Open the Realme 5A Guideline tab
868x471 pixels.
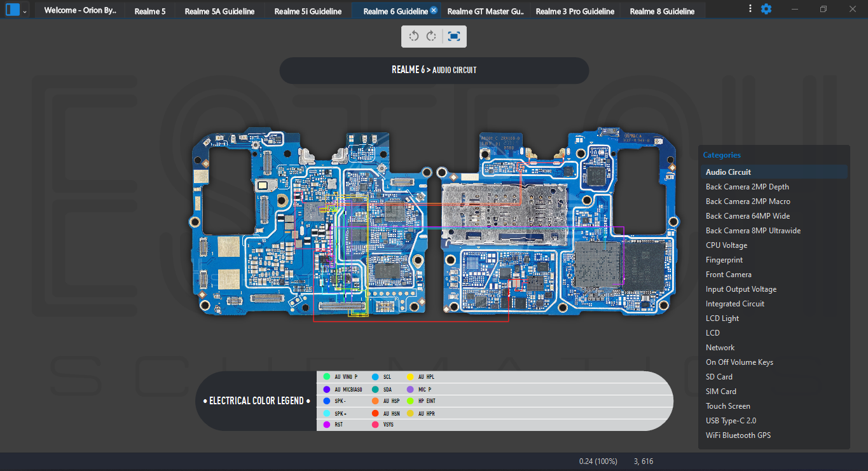point(219,11)
